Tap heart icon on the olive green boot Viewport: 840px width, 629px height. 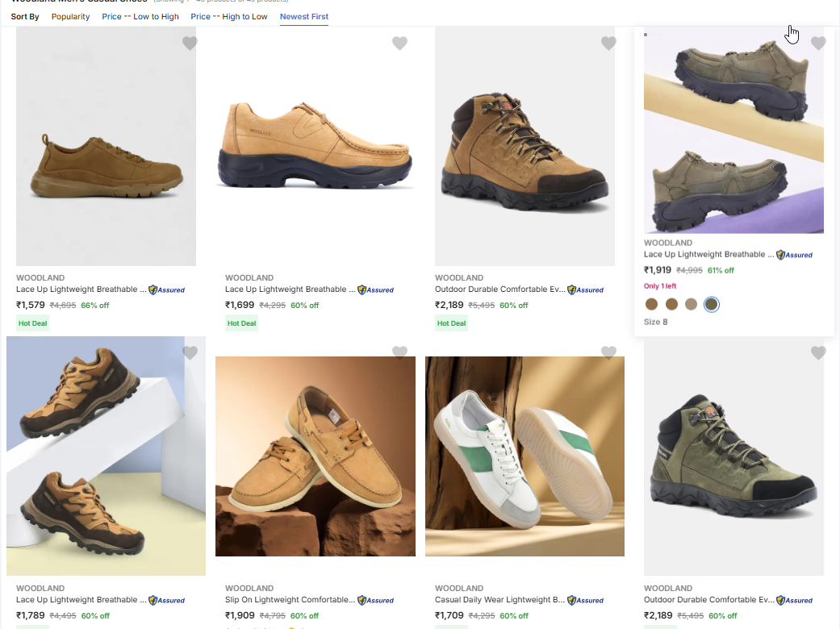pyautogui.click(x=818, y=352)
